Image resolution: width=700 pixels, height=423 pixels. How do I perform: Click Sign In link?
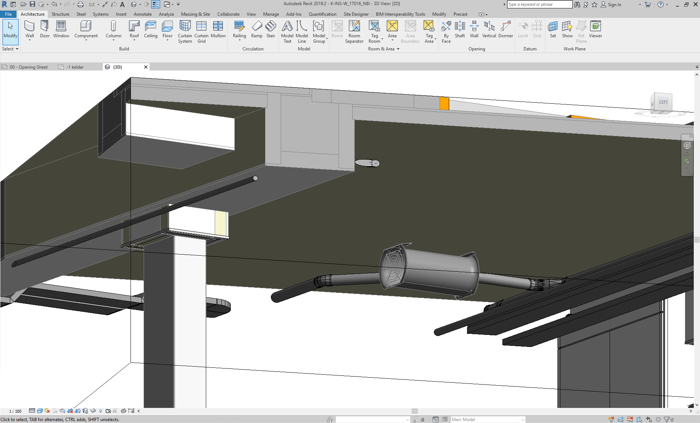pyautogui.click(x=611, y=4)
